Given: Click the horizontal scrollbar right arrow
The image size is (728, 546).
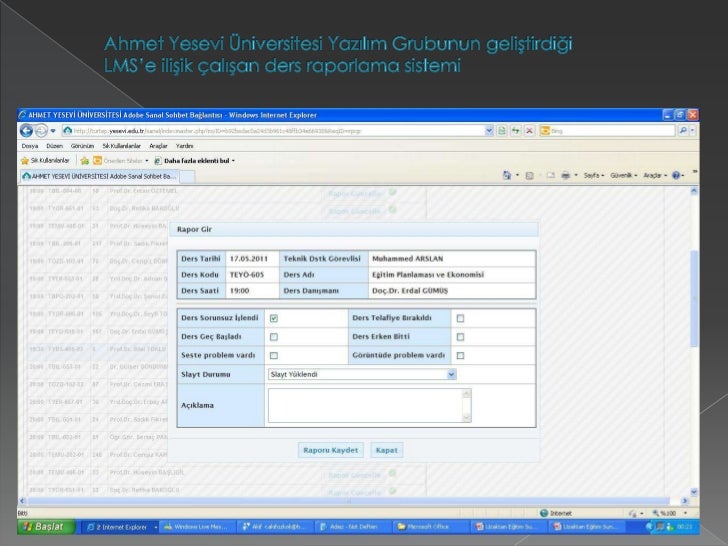Looking at the screenshot, I should click(x=684, y=501).
